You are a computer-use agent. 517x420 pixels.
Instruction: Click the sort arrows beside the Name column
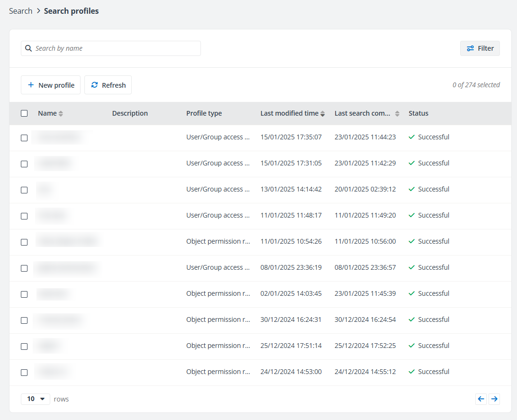[61, 113]
